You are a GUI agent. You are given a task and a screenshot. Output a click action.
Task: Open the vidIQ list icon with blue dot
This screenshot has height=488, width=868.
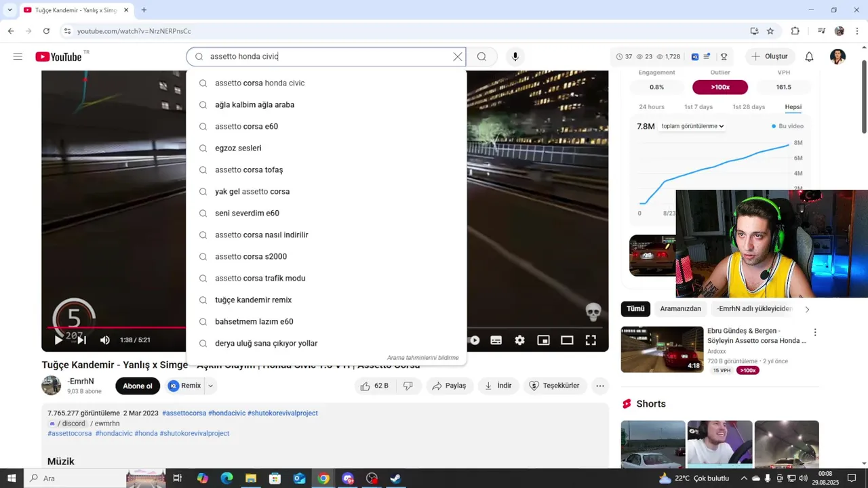tap(707, 57)
